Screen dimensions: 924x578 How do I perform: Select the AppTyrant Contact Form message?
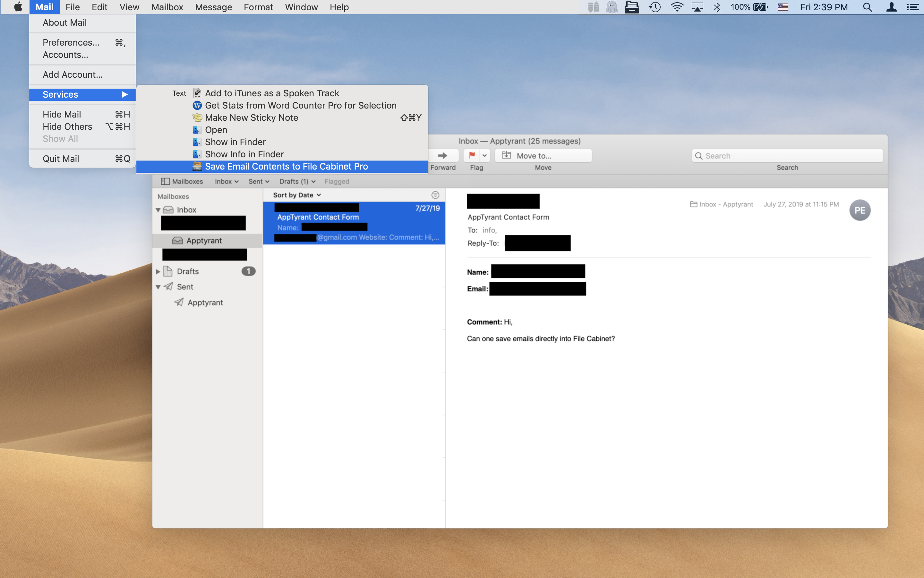point(354,223)
